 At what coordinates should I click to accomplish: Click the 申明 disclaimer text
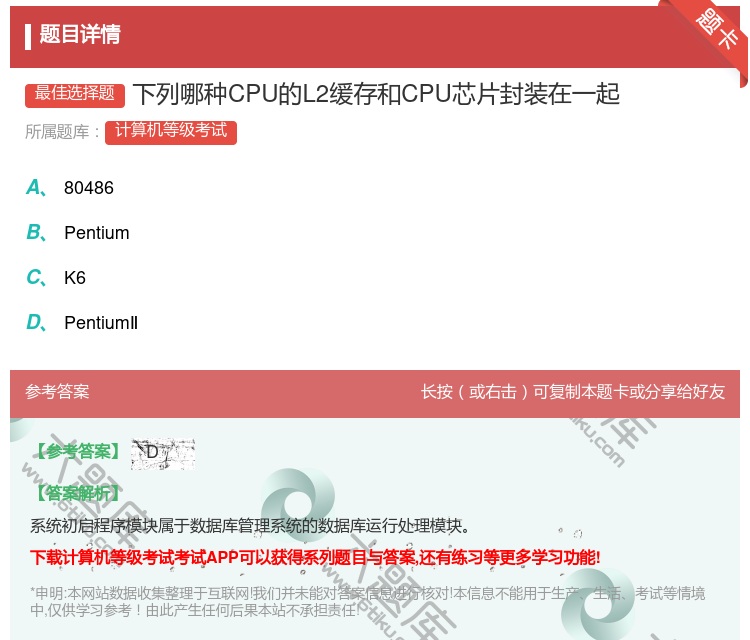coord(367,602)
